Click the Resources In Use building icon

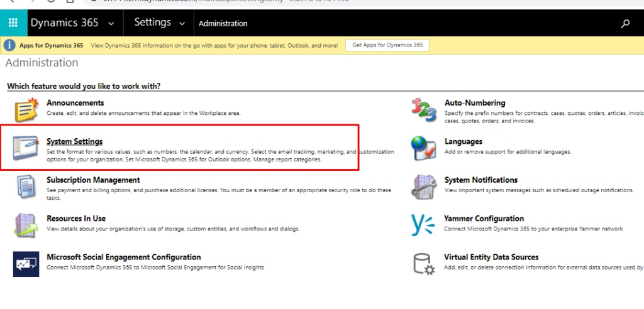[x=26, y=225]
